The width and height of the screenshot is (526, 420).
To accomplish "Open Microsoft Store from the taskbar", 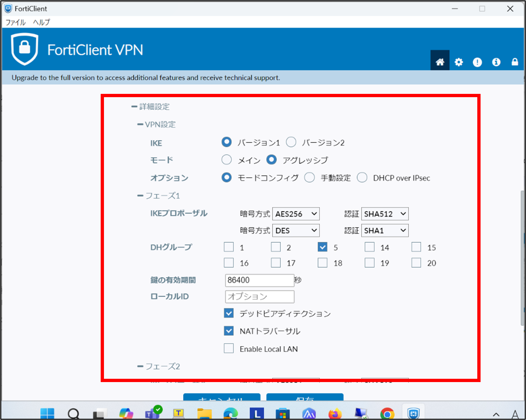I will point(283,413).
